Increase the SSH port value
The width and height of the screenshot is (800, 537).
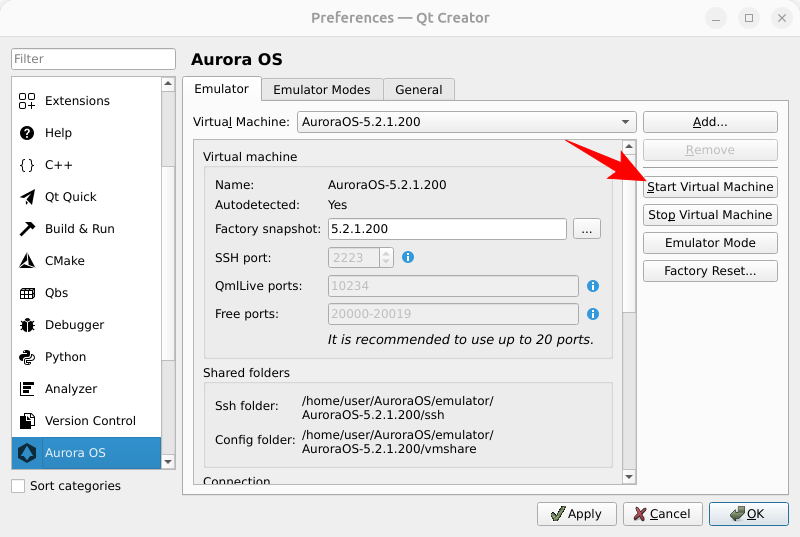[x=386, y=252]
